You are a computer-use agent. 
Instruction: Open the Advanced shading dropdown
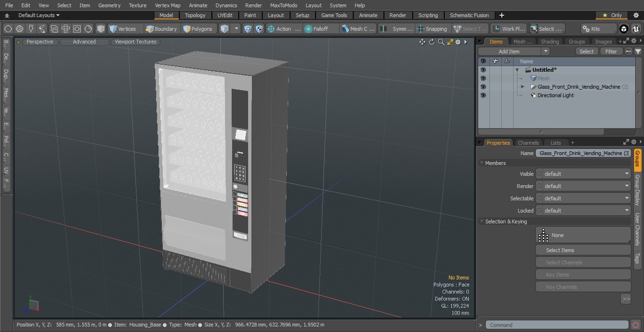84,42
